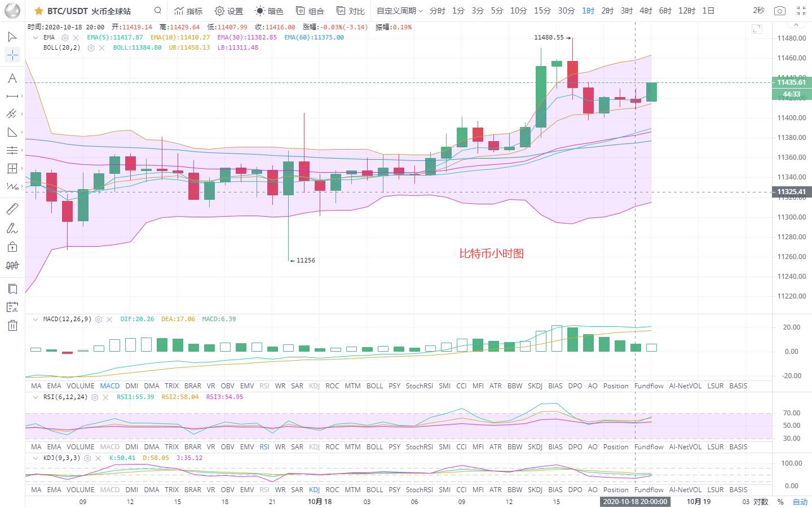Remove the RSI(6,12,24) indicator

[105, 397]
